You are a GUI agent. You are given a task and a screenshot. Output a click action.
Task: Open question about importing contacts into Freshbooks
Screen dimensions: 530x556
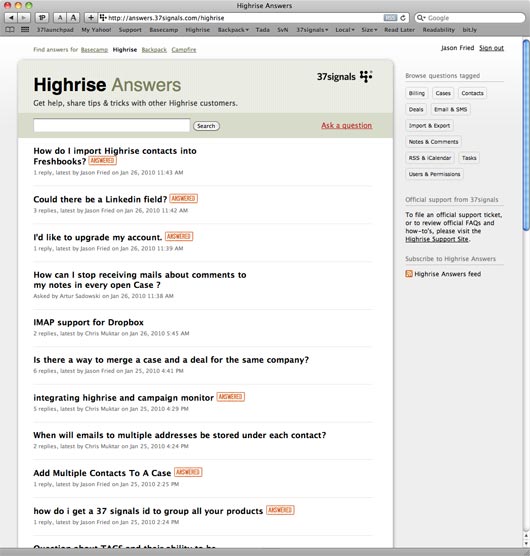[x=115, y=156]
